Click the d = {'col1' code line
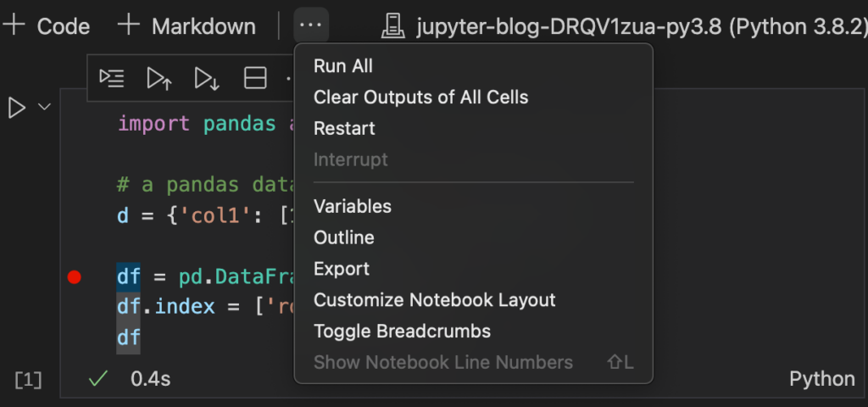Image resolution: width=868 pixels, height=407 pixels. 205,215
